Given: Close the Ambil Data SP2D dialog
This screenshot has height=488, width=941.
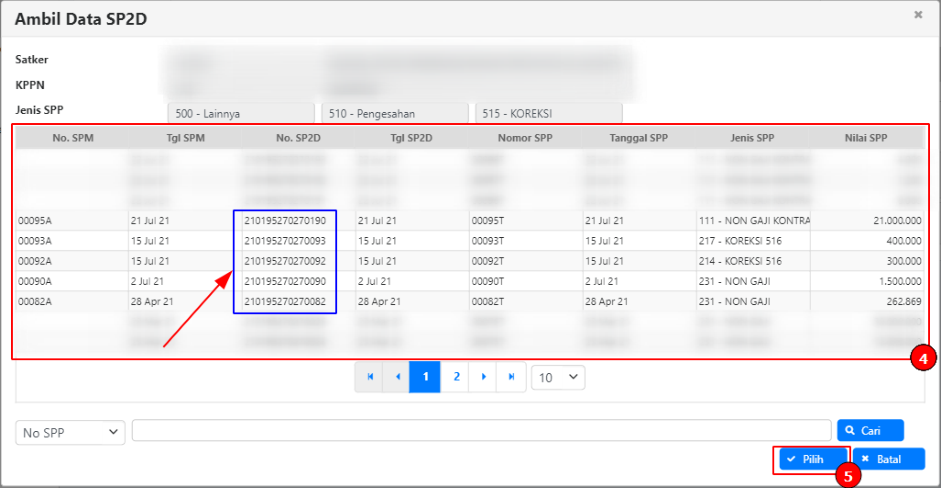Looking at the screenshot, I should click(918, 15).
